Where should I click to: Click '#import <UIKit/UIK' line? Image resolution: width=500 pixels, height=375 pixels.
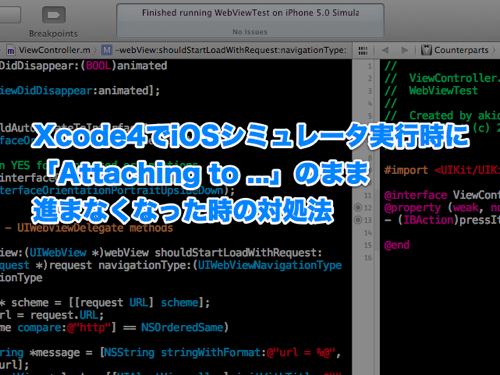(x=442, y=170)
